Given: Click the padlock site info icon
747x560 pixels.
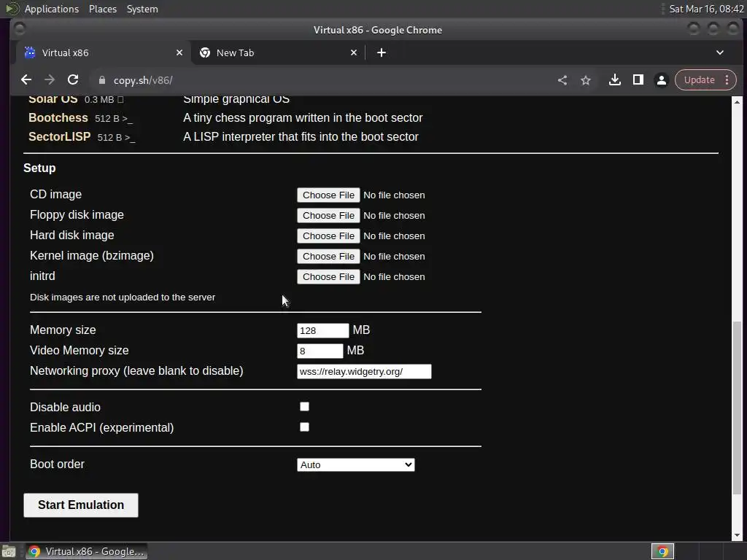Looking at the screenshot, I should pyautogui.click(x=101, y=80).
